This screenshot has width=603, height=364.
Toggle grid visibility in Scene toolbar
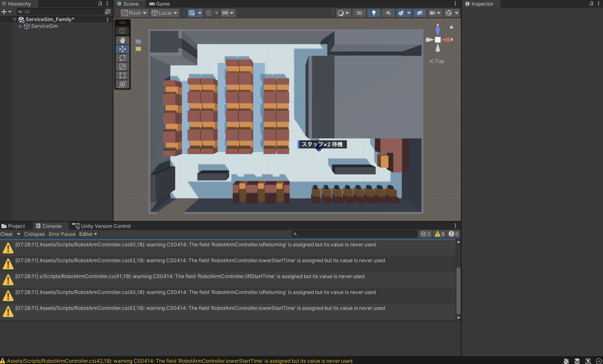click(x=192, y=13)
